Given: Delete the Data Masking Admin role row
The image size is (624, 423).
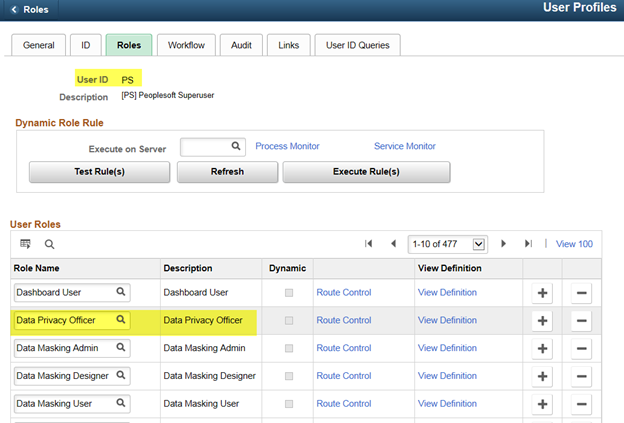Looking at the screenshot, I should point(581,348).
